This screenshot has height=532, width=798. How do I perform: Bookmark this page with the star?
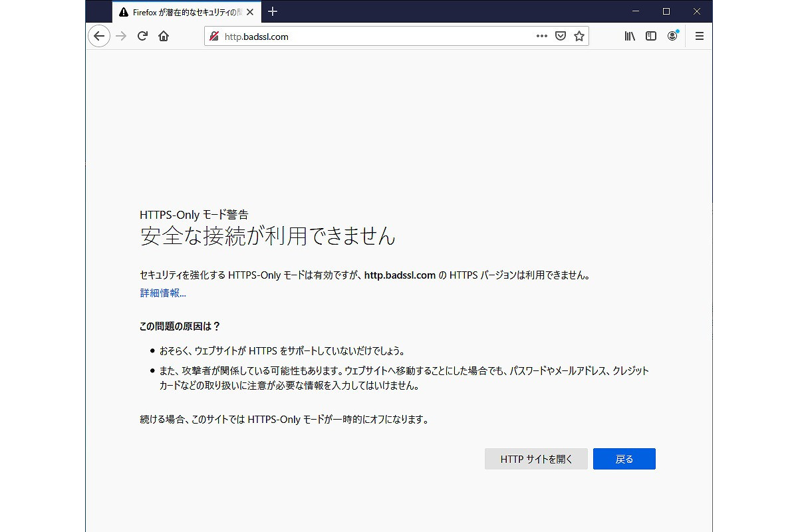coord(579,37)
